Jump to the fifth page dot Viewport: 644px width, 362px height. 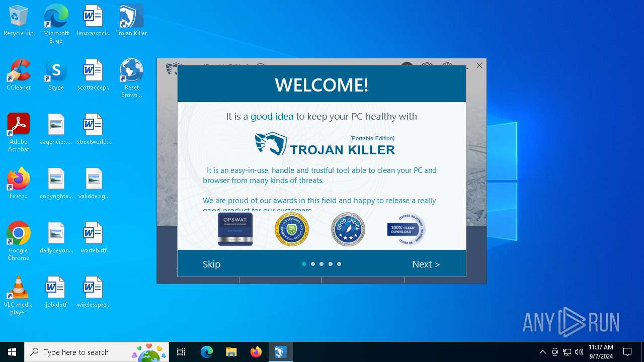[339, 264]
